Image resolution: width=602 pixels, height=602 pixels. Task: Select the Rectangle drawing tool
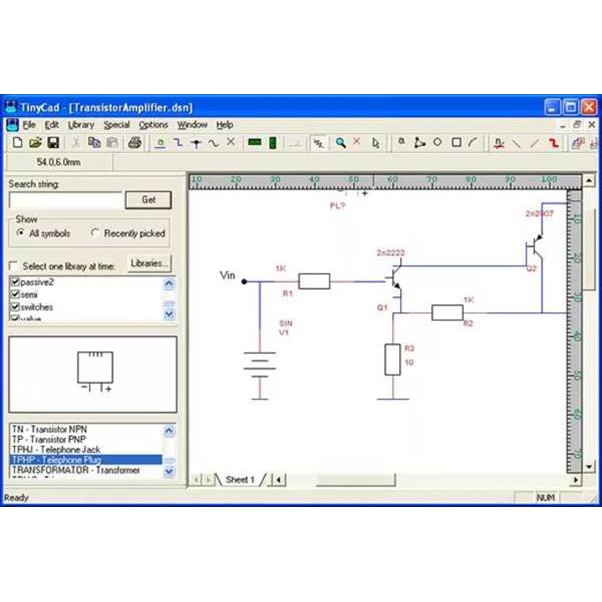[x=455, y=144]
